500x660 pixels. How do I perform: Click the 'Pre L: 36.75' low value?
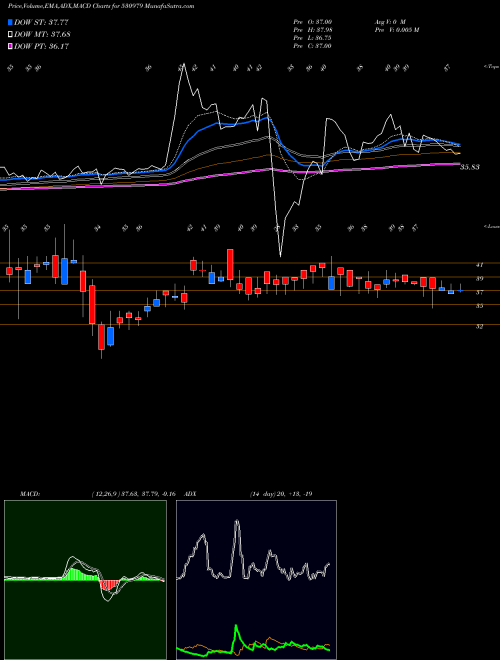click(312, 37)
